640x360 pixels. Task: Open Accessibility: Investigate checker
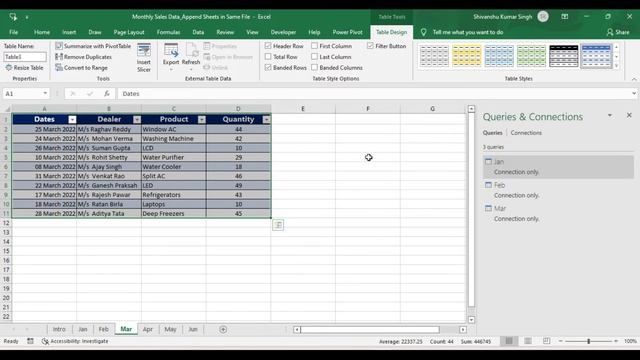click(x=75, y=341)
